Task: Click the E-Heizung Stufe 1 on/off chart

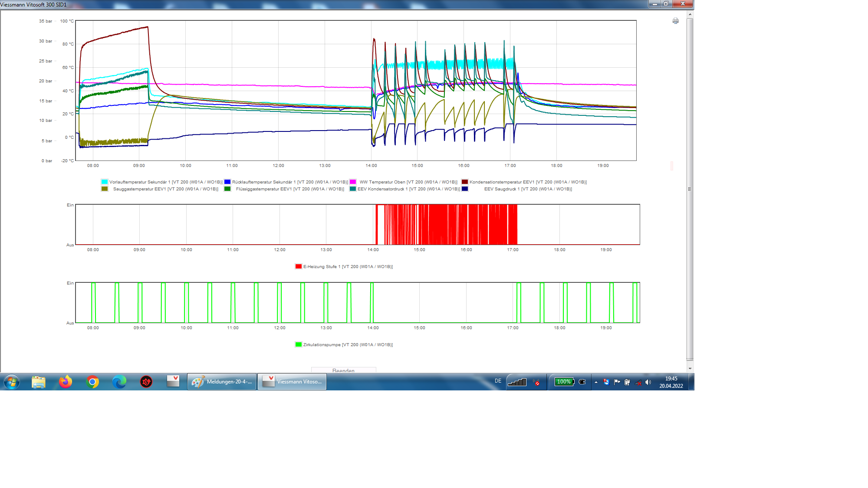Action: point(358,224)
